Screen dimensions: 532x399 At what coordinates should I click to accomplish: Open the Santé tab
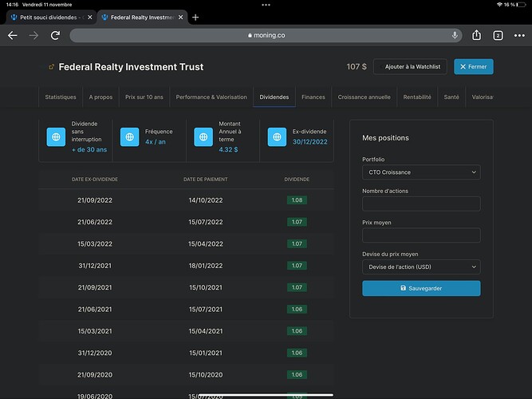click(x=451, y=97)
